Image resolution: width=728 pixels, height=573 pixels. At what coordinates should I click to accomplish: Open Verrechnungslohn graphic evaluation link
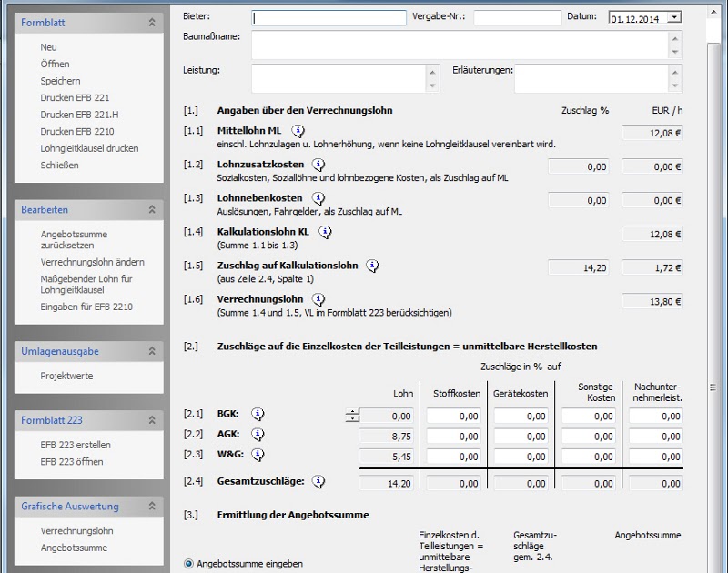(76, 531)
